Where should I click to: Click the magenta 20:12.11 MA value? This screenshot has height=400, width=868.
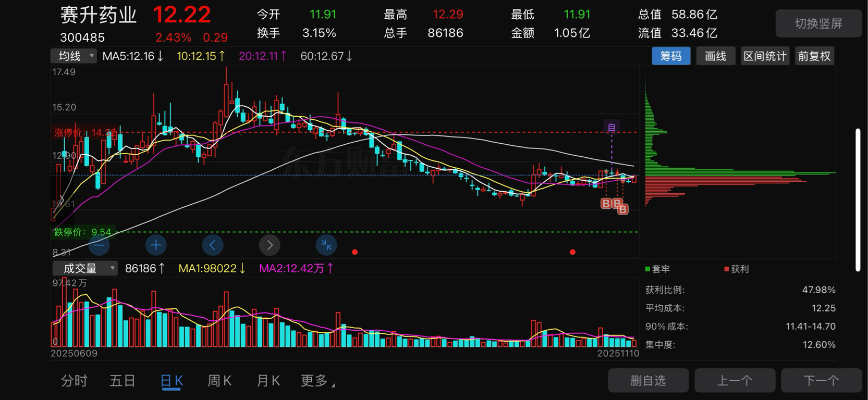263,56
